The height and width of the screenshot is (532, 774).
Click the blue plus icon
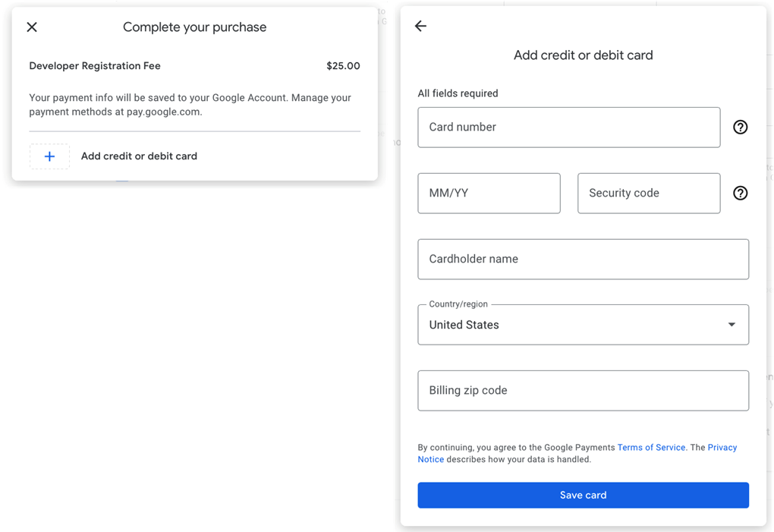49,156
